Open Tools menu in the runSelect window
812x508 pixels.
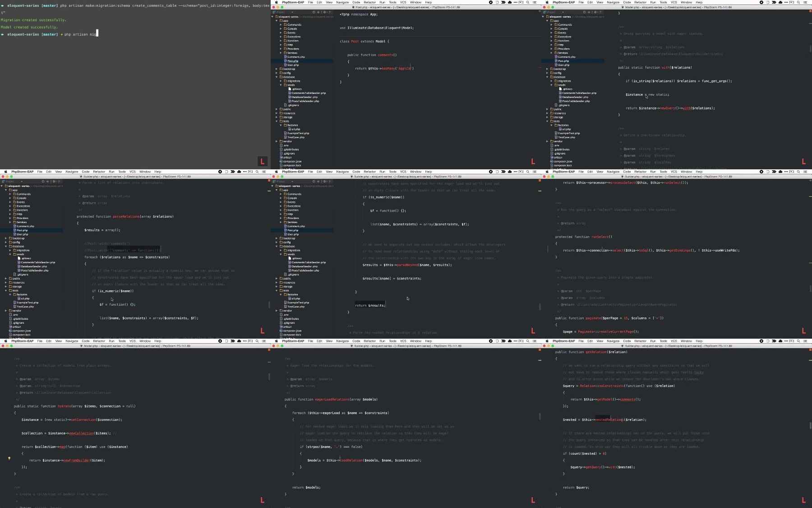click(x=663, y=172)
